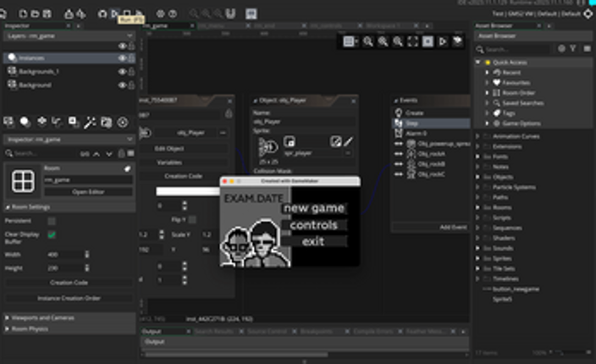Select the Step event in Events list
The image size is (596, 364).
(431, 123)
